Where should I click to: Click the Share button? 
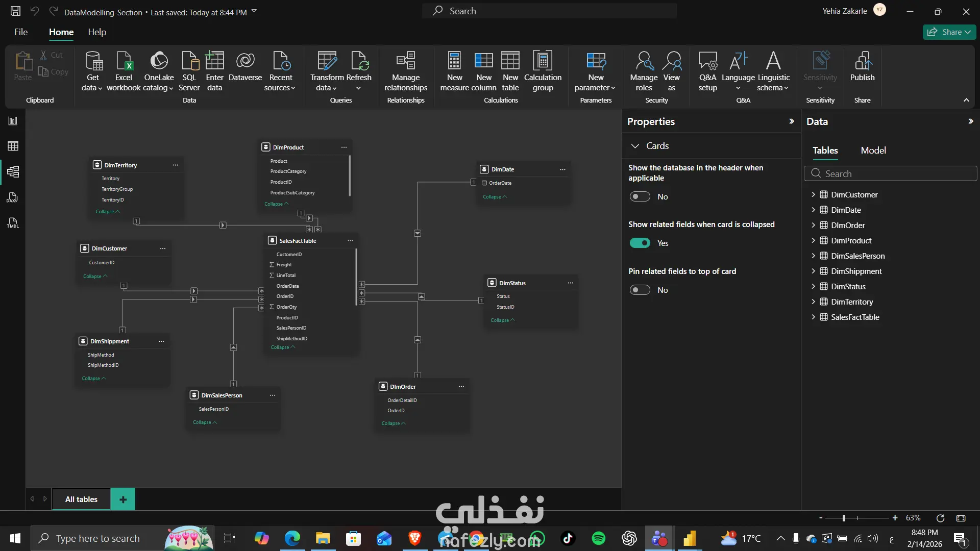coord(949,32)
